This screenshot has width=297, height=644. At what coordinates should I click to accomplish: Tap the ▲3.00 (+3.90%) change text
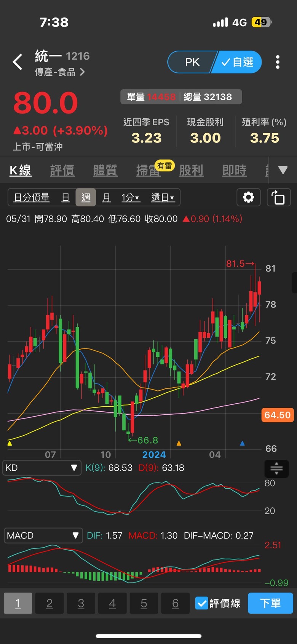click(x=60, y=131)
